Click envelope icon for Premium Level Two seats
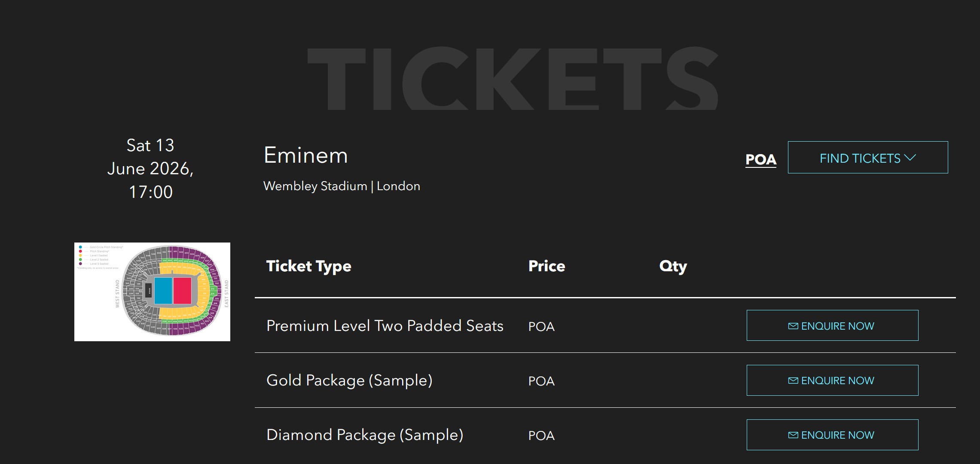The width and height of the screenshot is (980, 464). point(793,326)
